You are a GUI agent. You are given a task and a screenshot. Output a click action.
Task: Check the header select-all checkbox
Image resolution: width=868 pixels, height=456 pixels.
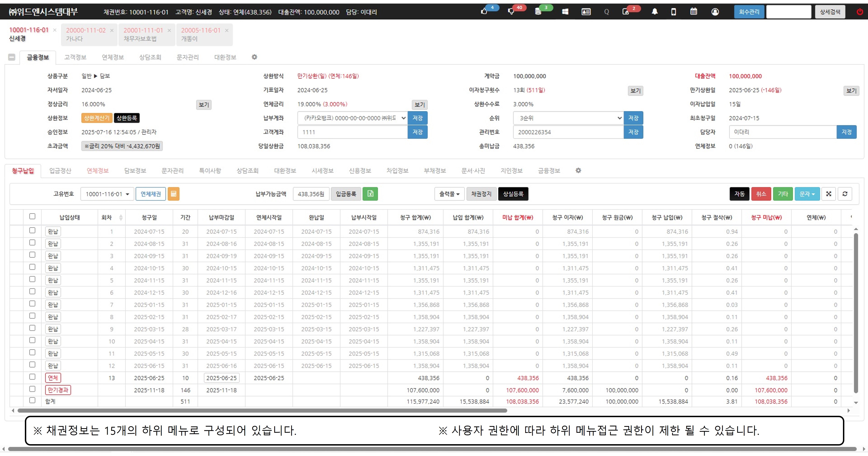coord(32,216)
